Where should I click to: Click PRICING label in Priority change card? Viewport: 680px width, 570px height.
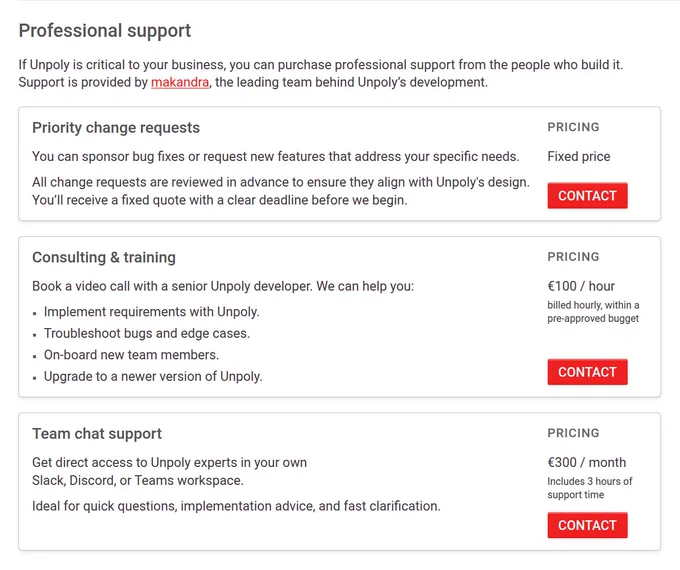(x=573, y=127)
